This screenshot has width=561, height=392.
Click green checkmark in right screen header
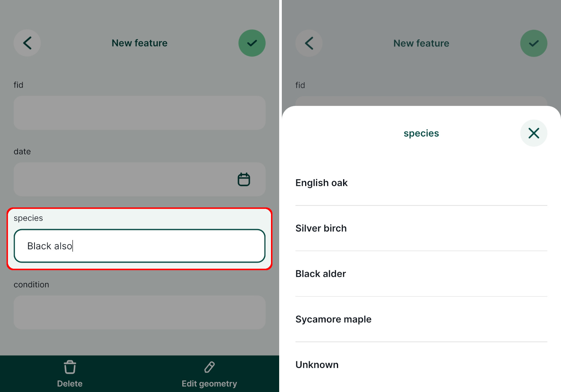point(534,43)
